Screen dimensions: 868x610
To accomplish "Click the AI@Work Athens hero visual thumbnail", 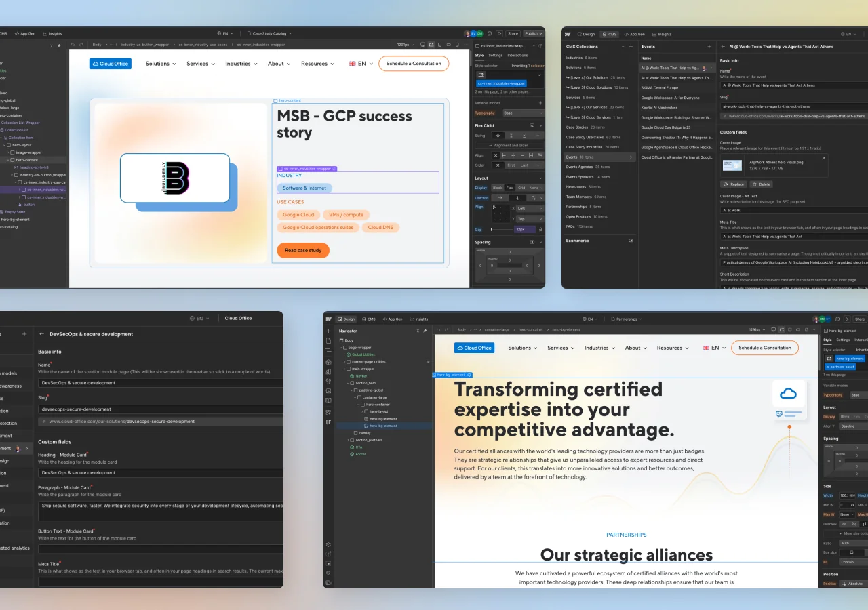I will pyautogui.click(x=732, y=165).
